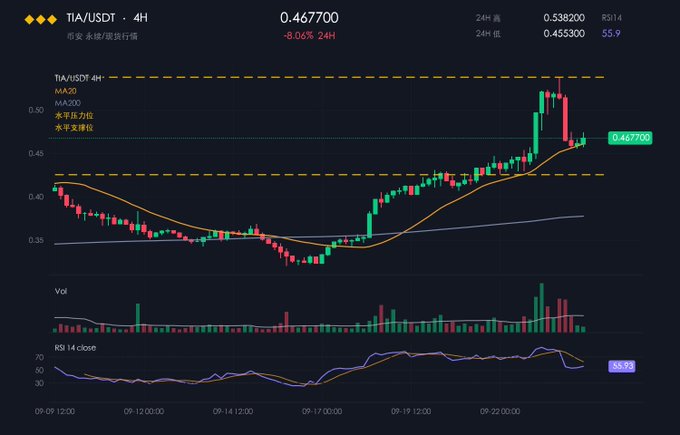Select the 水平压力位 legend entry

(74, 116)
